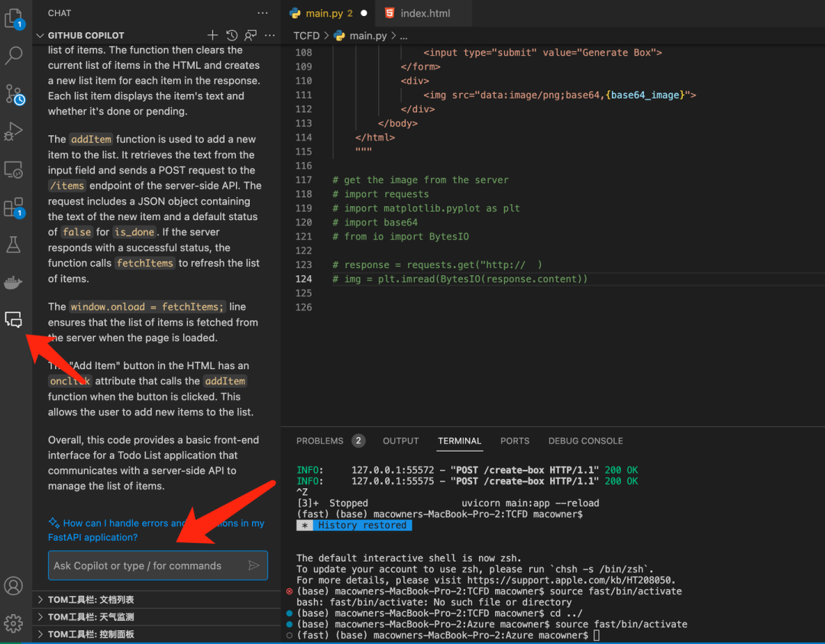Click the error marker beside source fast/bin/activate
Screen dimensions: 825x644
(290, 591)
